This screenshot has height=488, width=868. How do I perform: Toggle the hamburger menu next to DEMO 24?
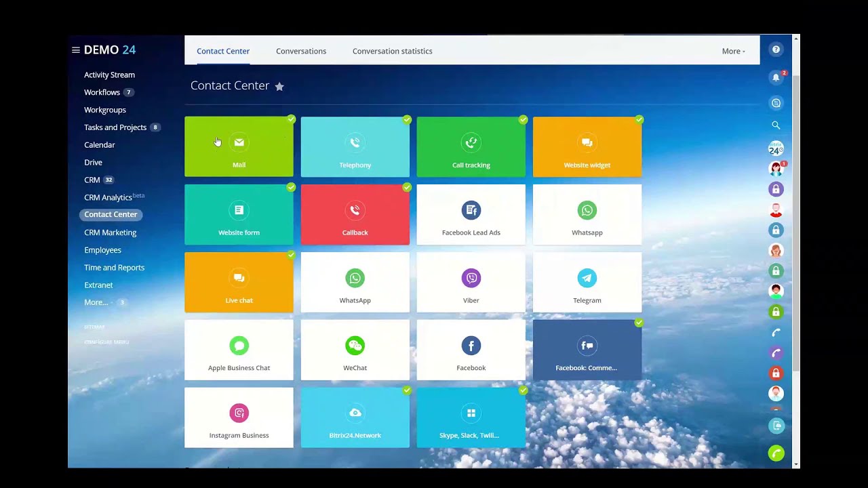point(76,50)
